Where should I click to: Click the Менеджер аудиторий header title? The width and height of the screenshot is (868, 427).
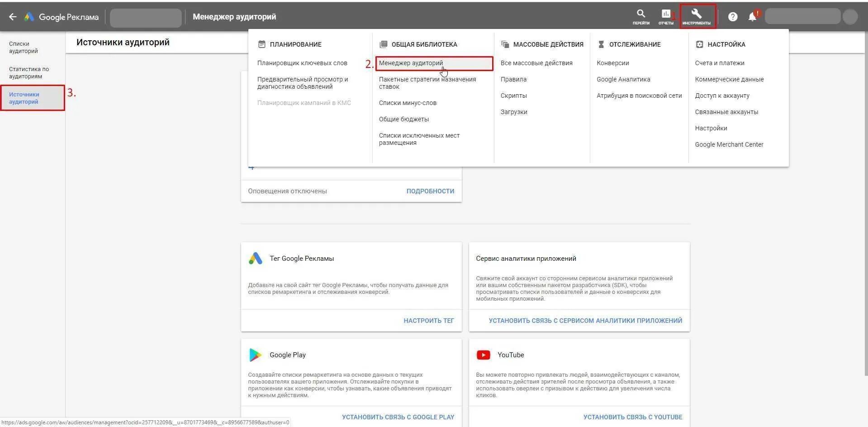234,17
